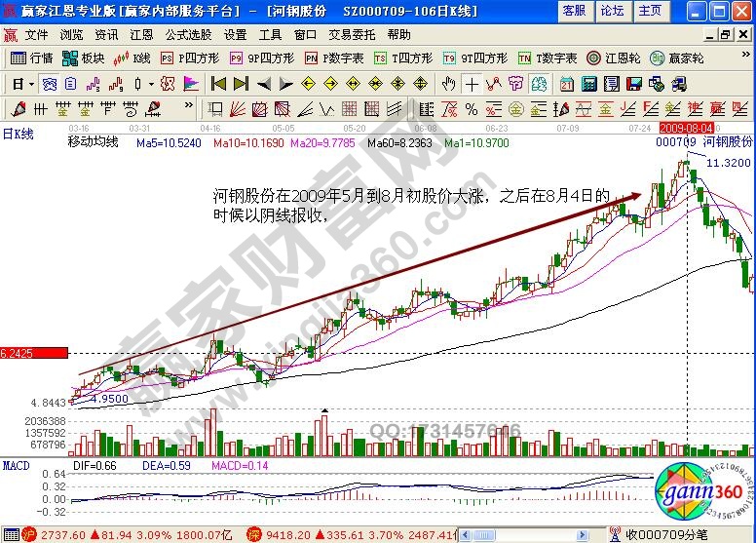Open the 帮助 menu
The height and width of the screenshot is (543, 756).
point(398,35)
